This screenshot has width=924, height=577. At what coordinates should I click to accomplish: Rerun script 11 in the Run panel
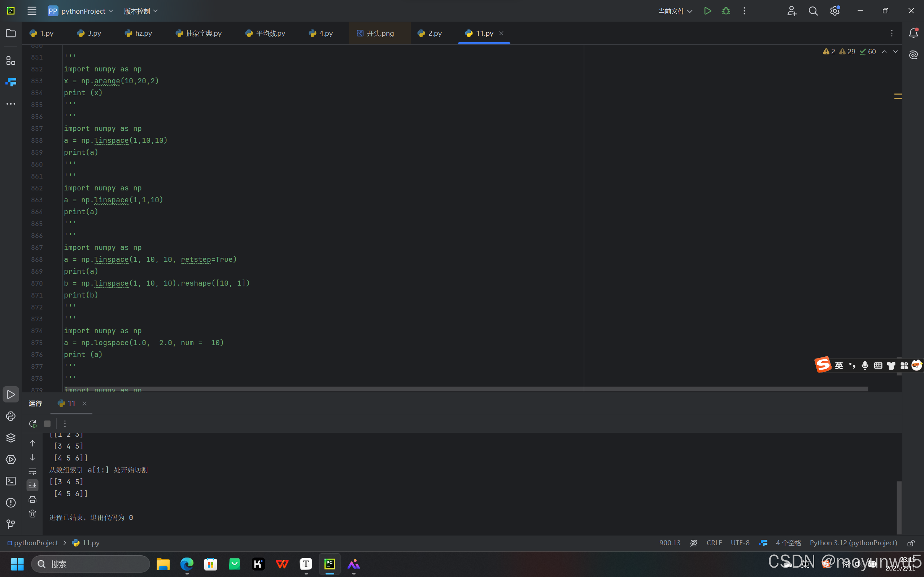pyautogui.click(x=32, y=424)
